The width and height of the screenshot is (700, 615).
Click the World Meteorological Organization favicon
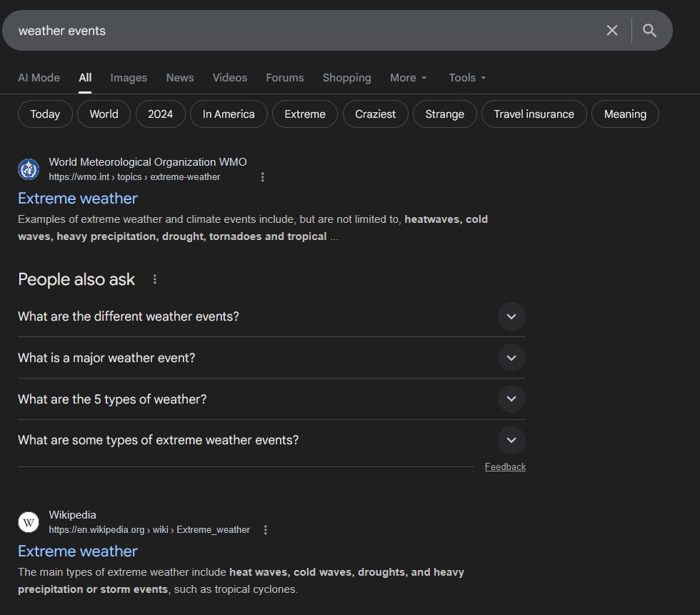(x=29, y=169)
